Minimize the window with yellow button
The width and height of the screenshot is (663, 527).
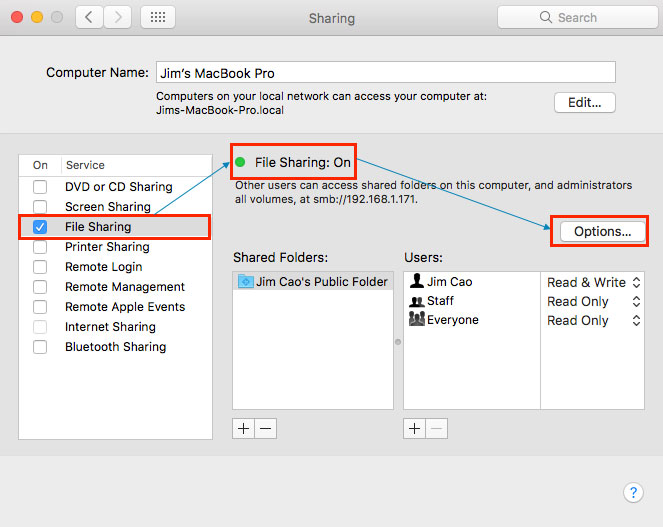point(37,17)
